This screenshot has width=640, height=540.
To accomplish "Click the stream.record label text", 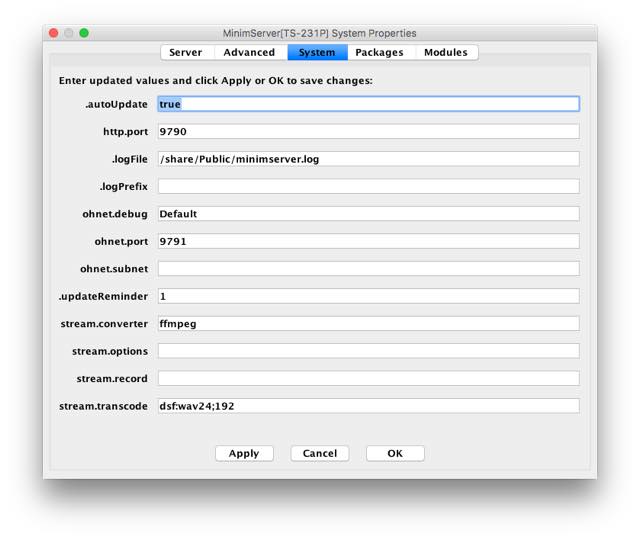I will coord(112,379).
